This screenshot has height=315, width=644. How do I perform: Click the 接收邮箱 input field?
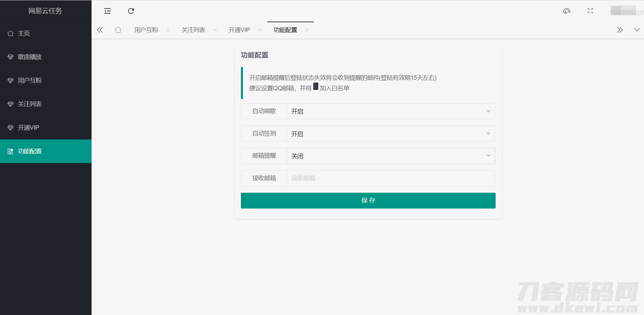390,178
